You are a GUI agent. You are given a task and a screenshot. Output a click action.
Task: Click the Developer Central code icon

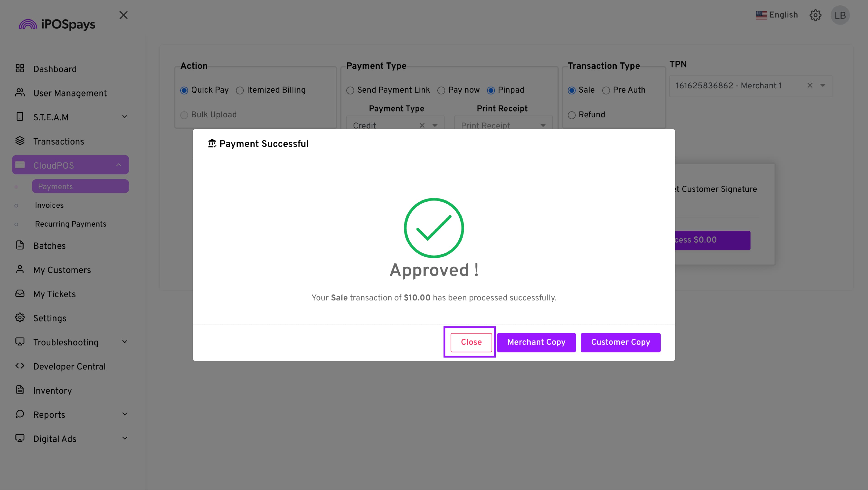(x=20, y=366)
